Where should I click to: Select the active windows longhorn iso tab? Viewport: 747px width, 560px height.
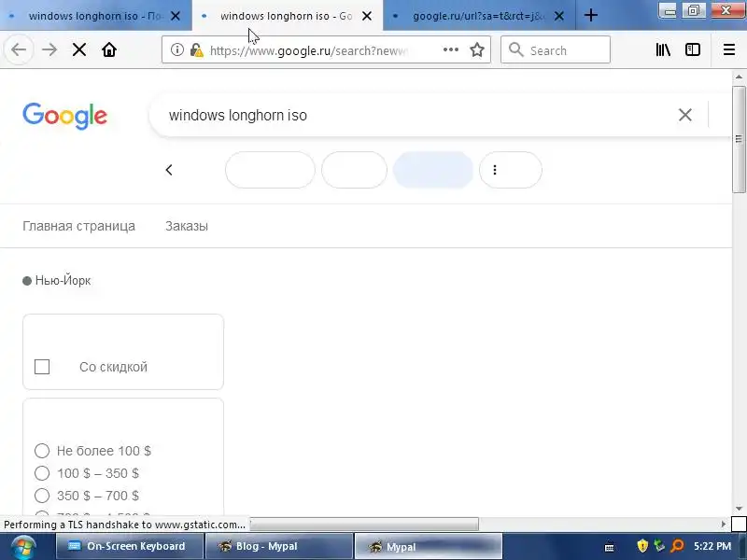point(286,16)
